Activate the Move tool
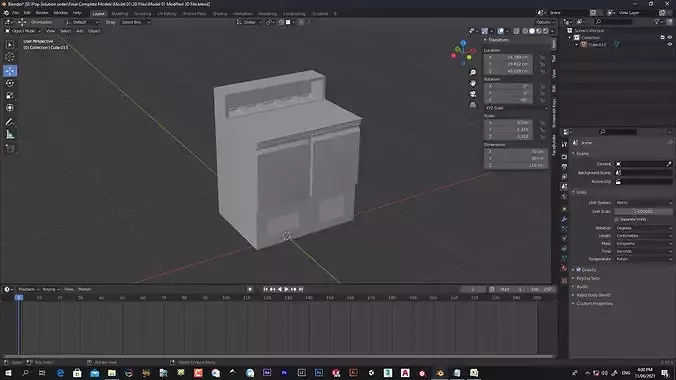 click(10, 71)
